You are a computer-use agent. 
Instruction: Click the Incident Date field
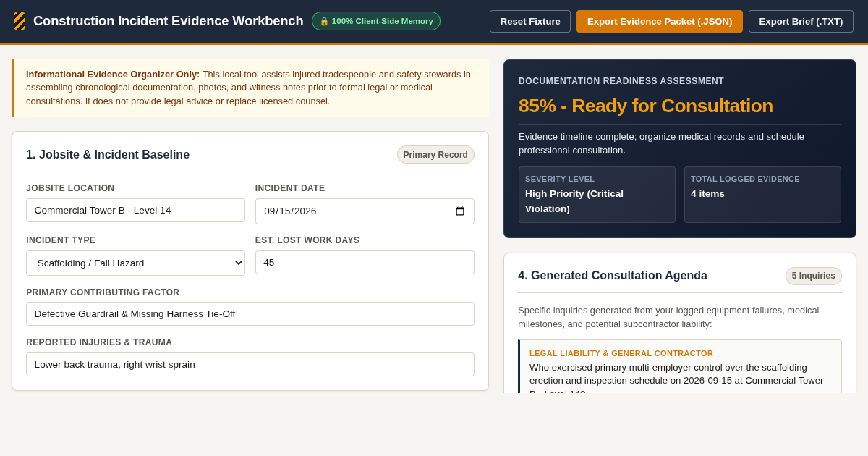coord(365,211)
